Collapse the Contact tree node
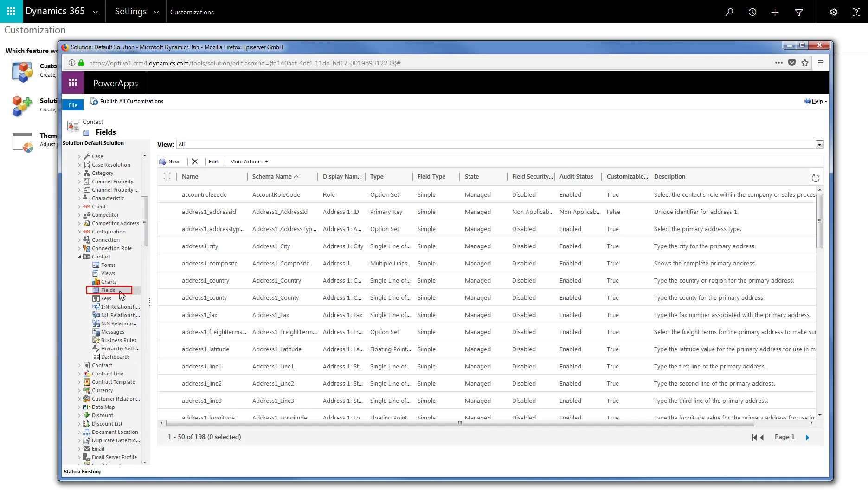 point(79,257)
